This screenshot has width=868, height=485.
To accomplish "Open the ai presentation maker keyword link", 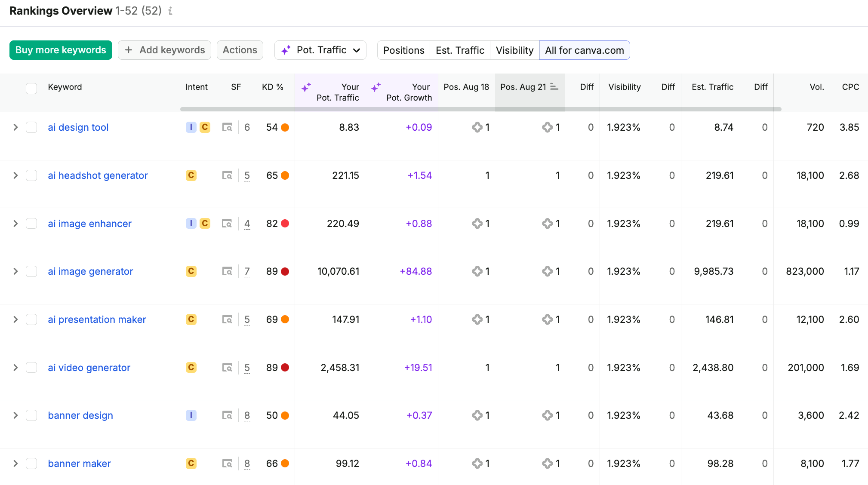I will click(97, 319).
